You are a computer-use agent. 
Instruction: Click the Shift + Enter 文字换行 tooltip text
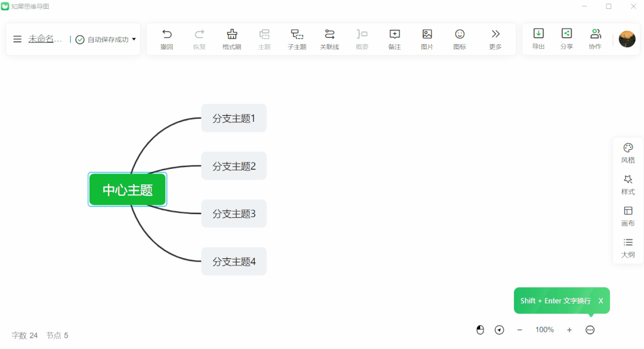coord(556,301)
